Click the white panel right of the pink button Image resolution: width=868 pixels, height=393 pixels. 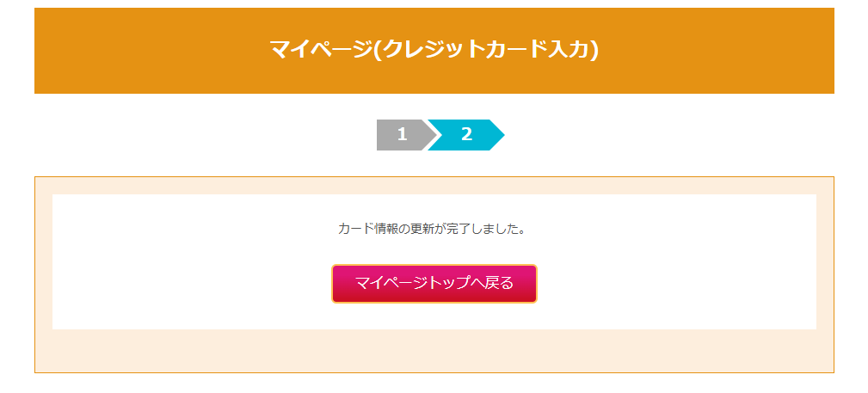[680, 284]
